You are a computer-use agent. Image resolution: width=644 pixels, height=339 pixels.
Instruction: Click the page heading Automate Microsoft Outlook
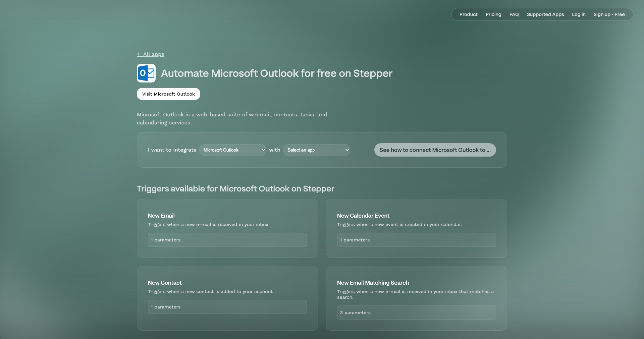click(277, 73)
